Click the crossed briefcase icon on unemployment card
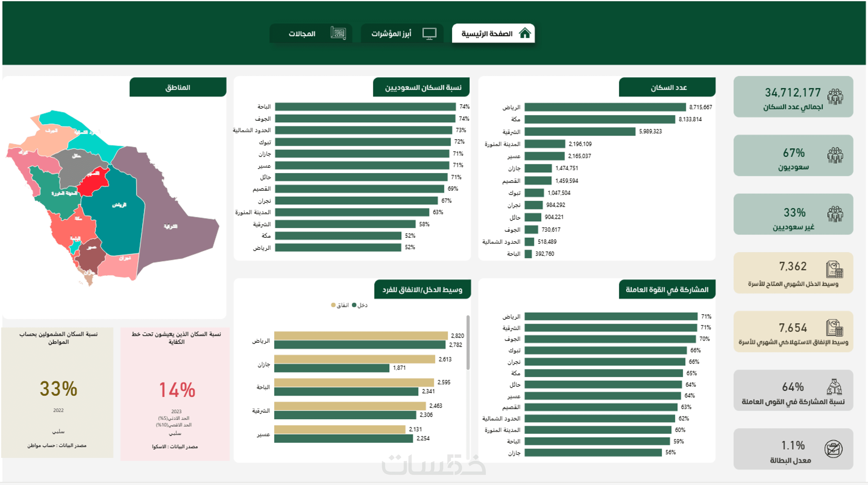 pos(833,449)
